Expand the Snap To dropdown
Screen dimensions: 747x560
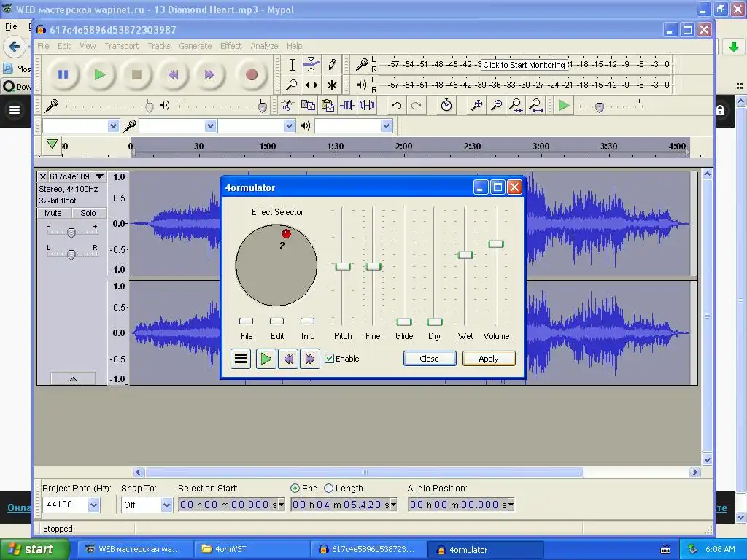(x=166, y=505)
